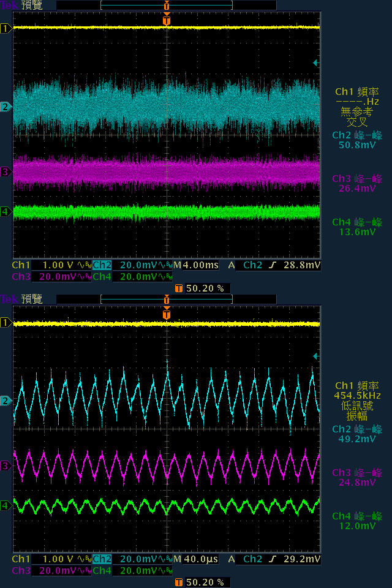
Task: Click the Ch1 頻率 ----.Hz readout
Action: tap(357, 96)
